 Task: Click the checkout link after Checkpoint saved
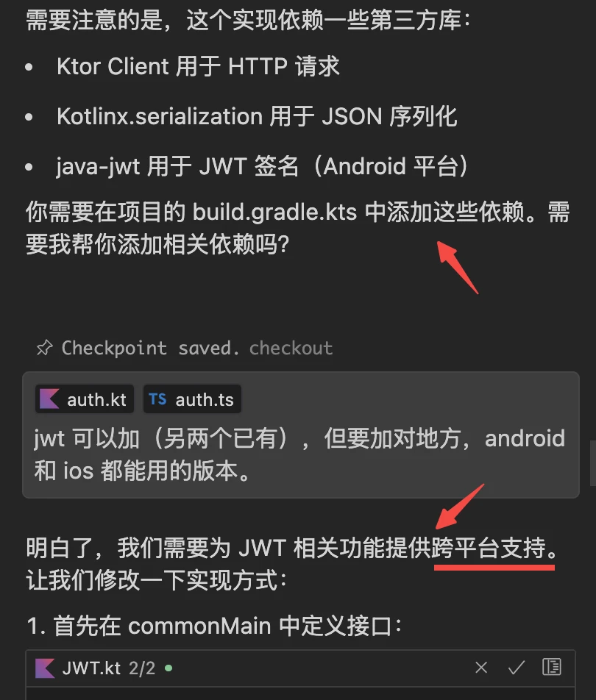click(x=291, y=349)
